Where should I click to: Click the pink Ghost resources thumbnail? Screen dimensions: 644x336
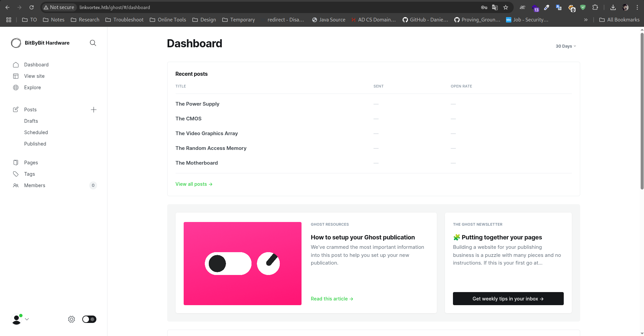point(242,264)
